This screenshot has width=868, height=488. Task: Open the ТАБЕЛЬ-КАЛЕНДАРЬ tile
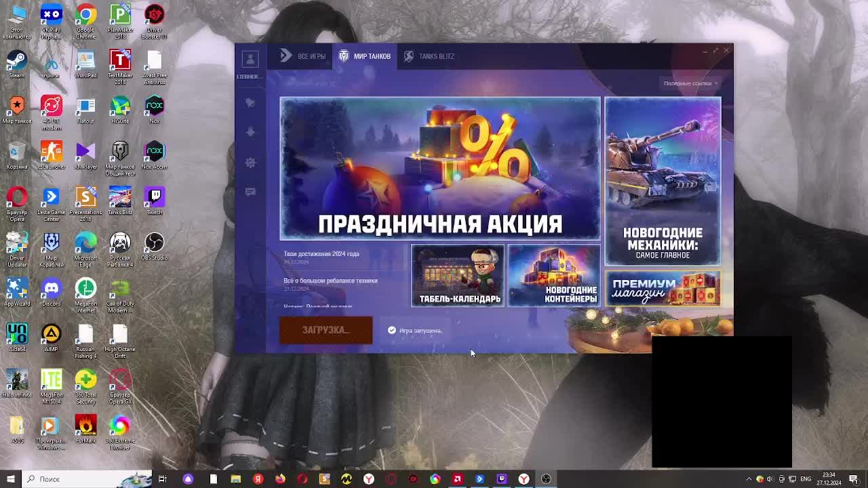point(458,276)
